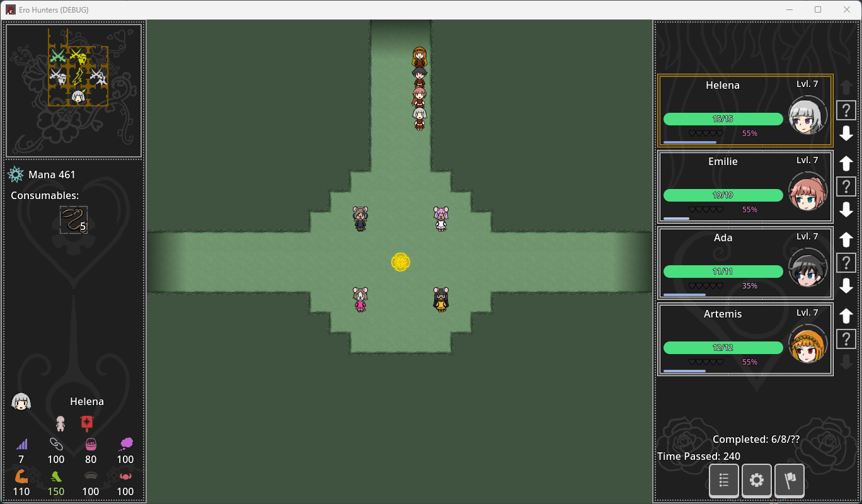The width and height of the screenshot is (862, 504).
Task: Move Artemis up with the white arrow
Action: pyautogui.click(x=846, y=316)
